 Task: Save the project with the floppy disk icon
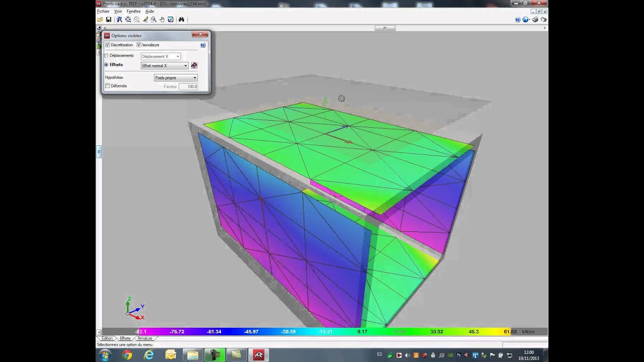108,20
